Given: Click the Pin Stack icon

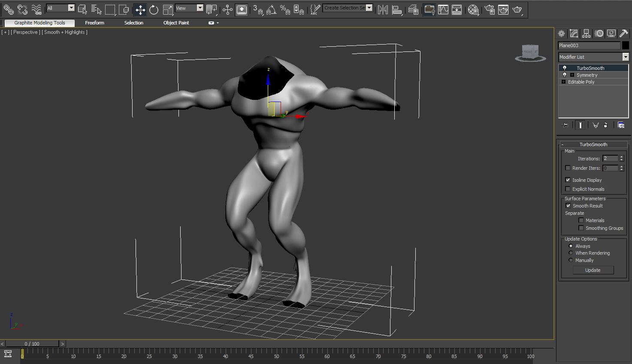Looking at the screenshot, I should point(565,125).
